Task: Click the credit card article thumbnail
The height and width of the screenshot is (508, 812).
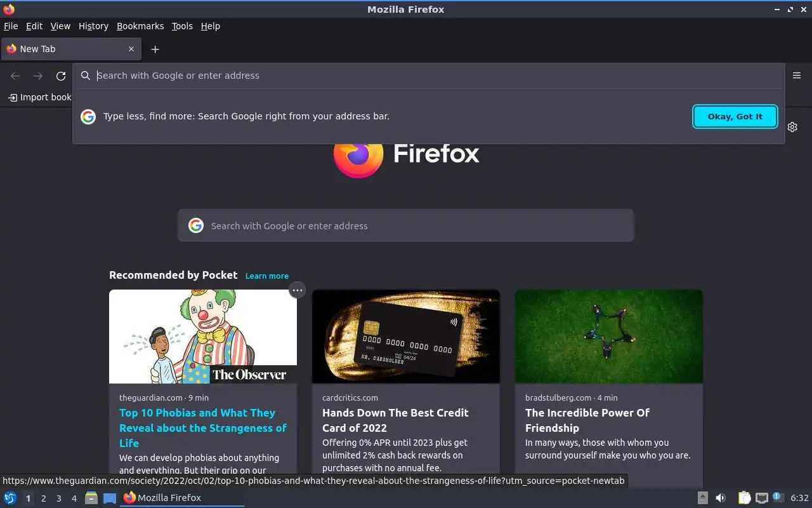Action: pyautogui.click(x=406, y=337)
